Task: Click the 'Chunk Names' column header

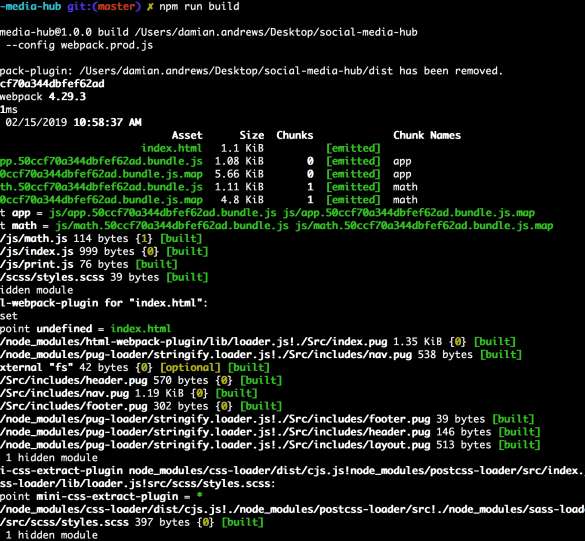Action: [x=427, y=135]
